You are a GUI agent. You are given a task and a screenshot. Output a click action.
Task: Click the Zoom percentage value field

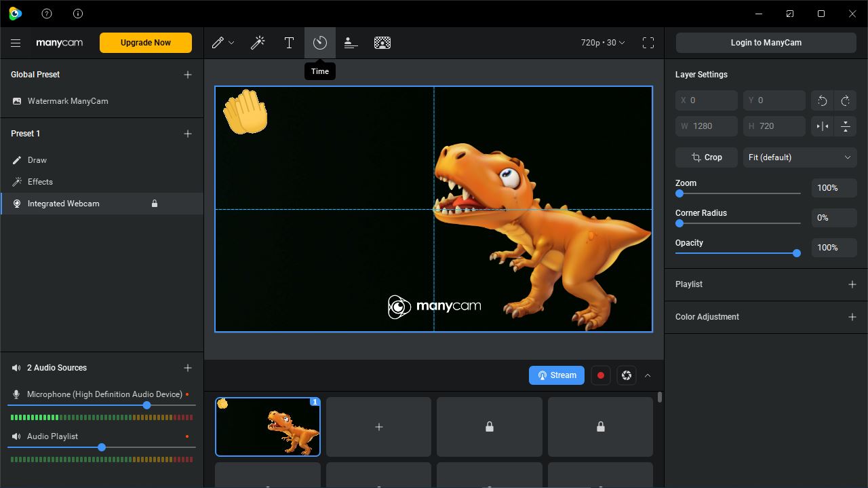[x=834, y=188]
